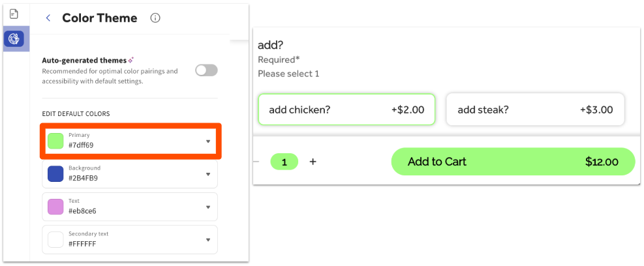Increase quantity with the plus icon

[x=313, y=162]
